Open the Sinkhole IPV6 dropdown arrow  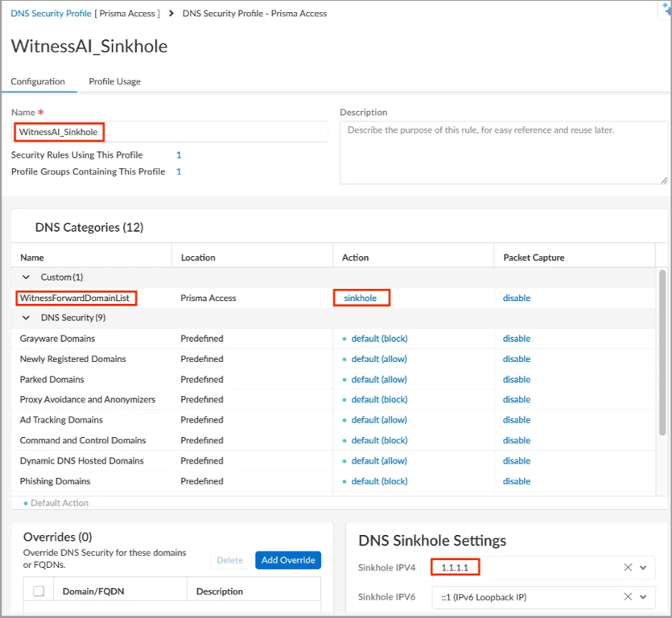coord(643,597)
